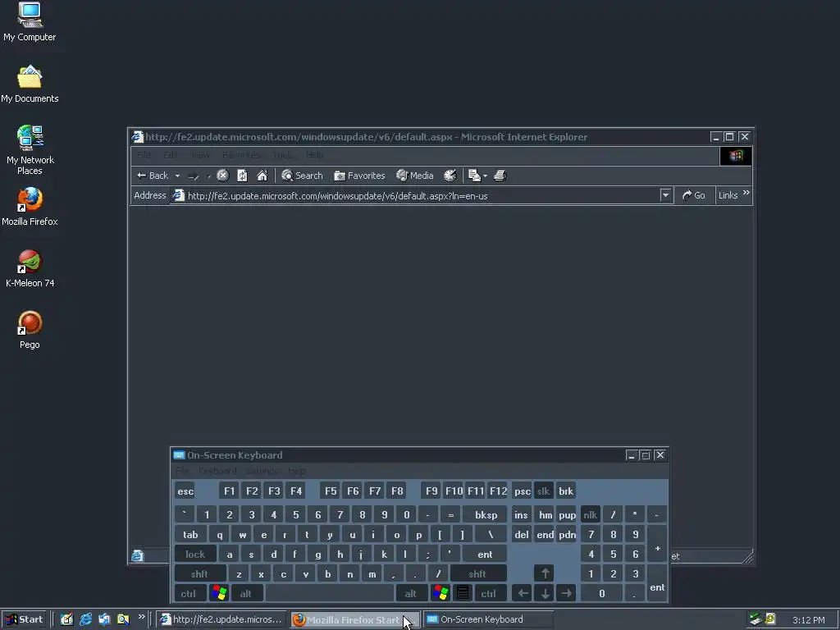Open the File menu in Internet Explorer
Viewport: 840px width, 630px height.
coord(144,155)
